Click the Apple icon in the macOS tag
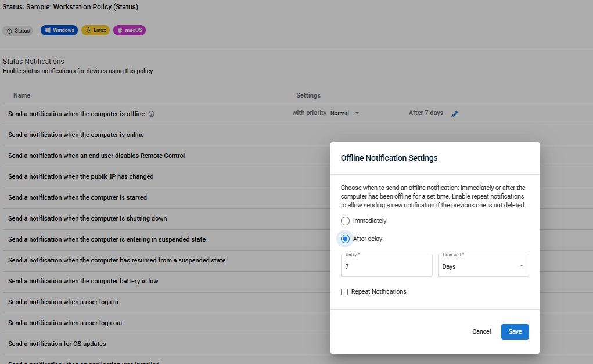Screen dimensions: 593x364 pyautogui.click(x=120, y=30)
